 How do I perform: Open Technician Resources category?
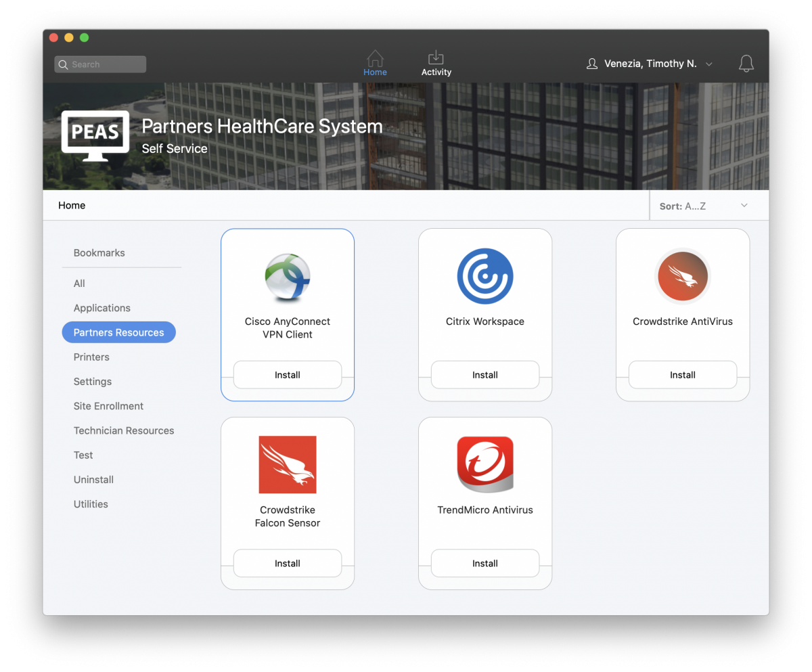pyautogui.click(x=124, y=430)
